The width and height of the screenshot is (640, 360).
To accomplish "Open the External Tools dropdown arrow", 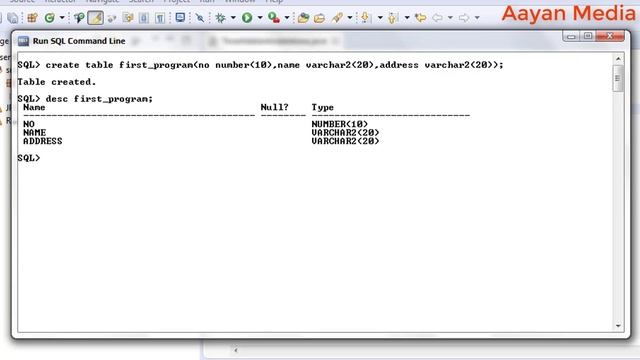I will (x=287, y=18).
